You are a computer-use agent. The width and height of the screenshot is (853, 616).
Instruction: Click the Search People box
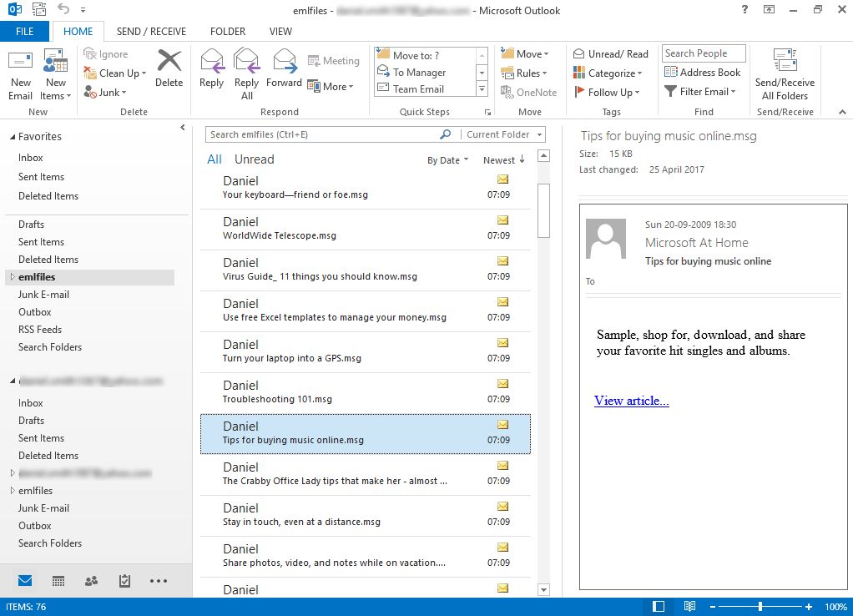[x=704, y=53]
